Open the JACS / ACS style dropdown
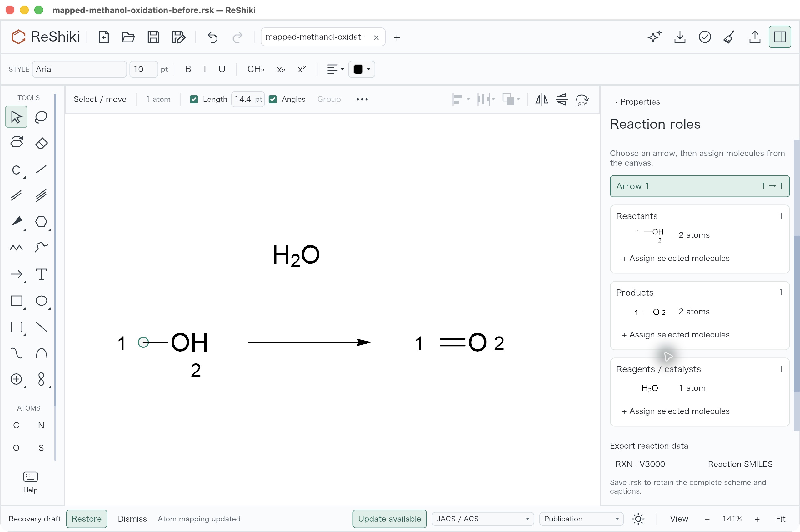800x532 pixels. pyautogui.click(x=483, y=519)
